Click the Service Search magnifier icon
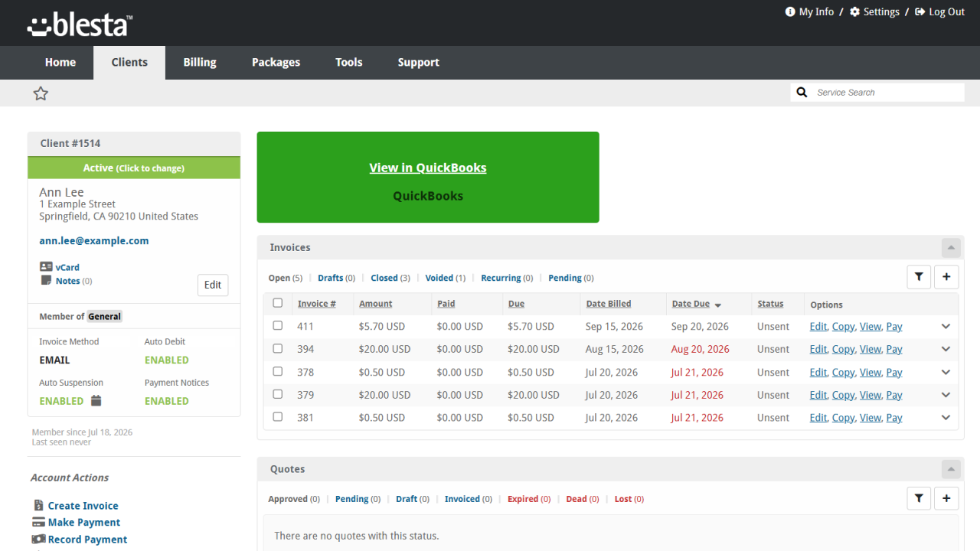 click(802, 93)
